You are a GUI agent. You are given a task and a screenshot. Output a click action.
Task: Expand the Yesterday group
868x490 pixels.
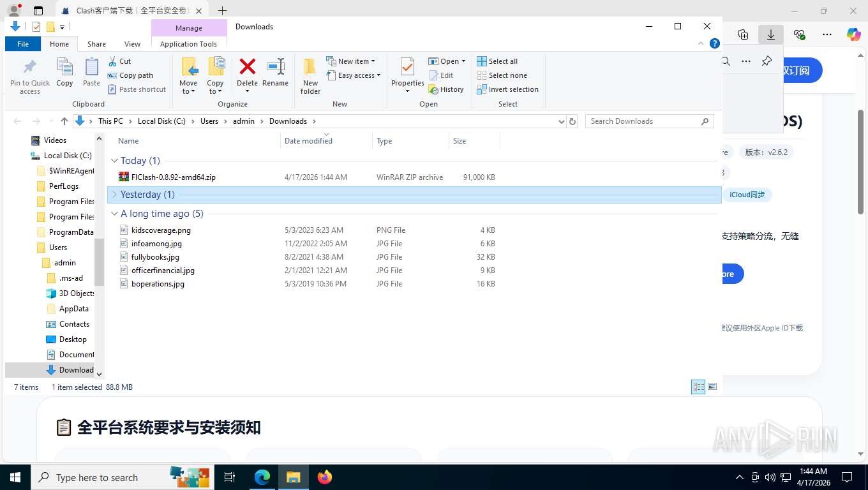(115, 195)
